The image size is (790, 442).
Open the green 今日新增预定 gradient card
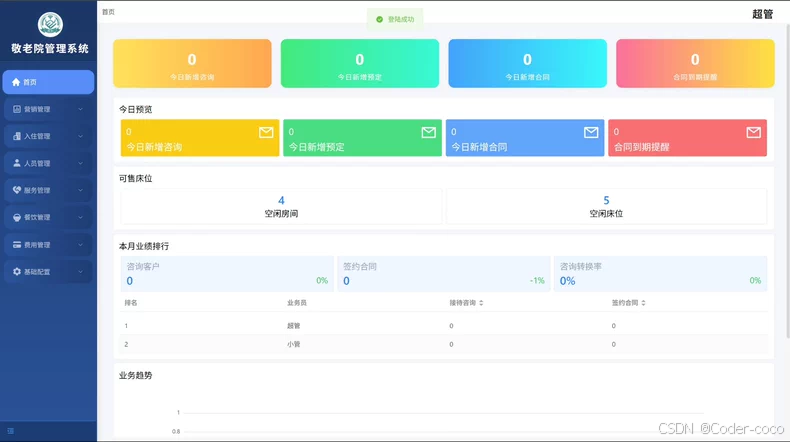pos(360,64)
